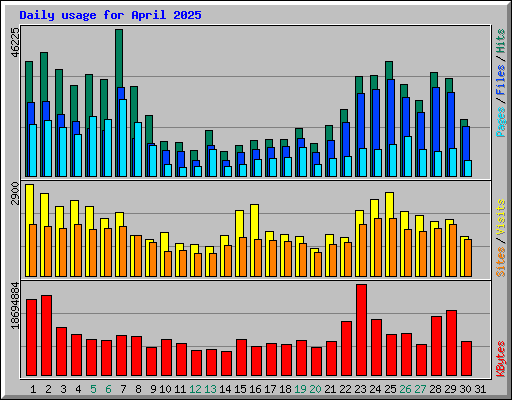Click day label 3 on the x-axis

63,389
